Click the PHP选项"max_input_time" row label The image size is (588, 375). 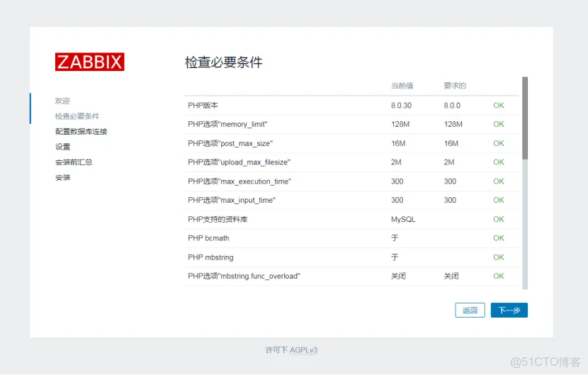point(232,200)
